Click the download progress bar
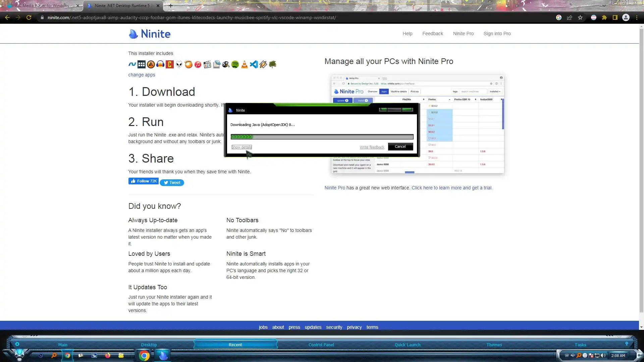Image resolution: width=644 pixels, height=362 pixels. coord(322,137)
